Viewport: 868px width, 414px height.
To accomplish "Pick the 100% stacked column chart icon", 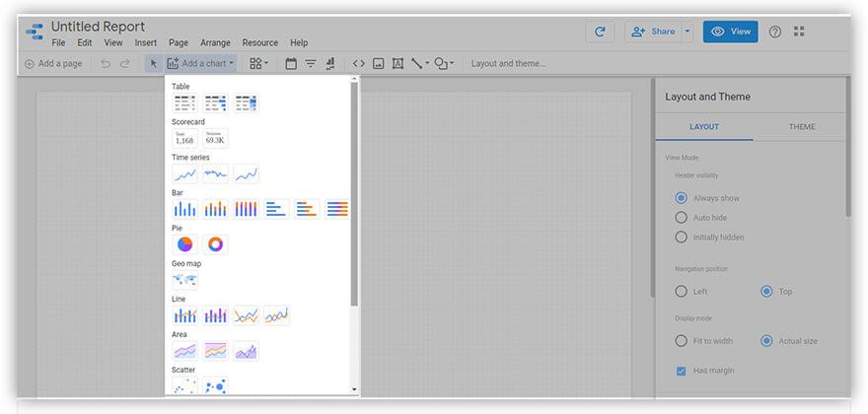I will (246, 209).
